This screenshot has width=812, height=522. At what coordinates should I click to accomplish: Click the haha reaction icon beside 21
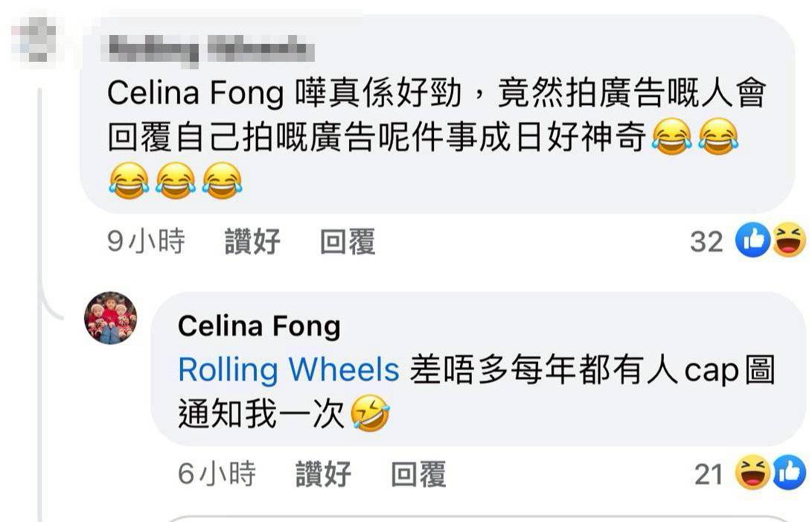click(x=751, y=474)
